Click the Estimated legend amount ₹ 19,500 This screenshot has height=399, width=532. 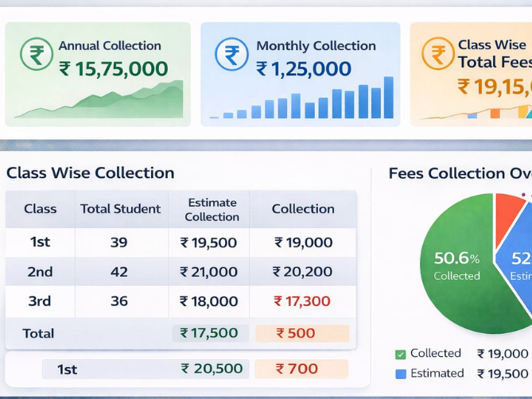click(503, 374)
